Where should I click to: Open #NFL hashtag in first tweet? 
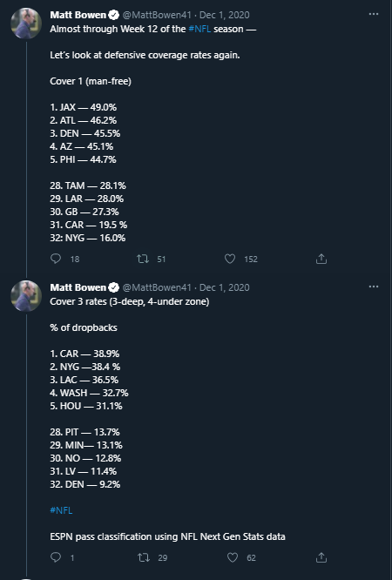199,29
